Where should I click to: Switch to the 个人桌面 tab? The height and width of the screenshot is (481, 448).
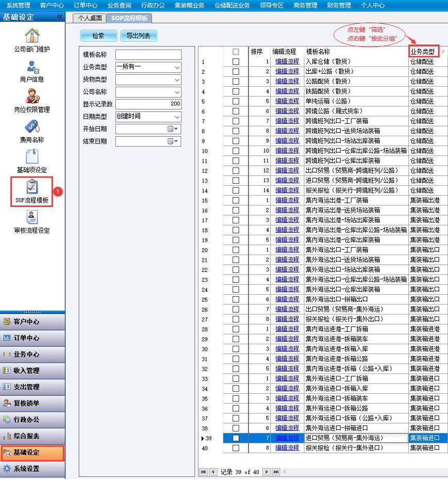point(89,18)
